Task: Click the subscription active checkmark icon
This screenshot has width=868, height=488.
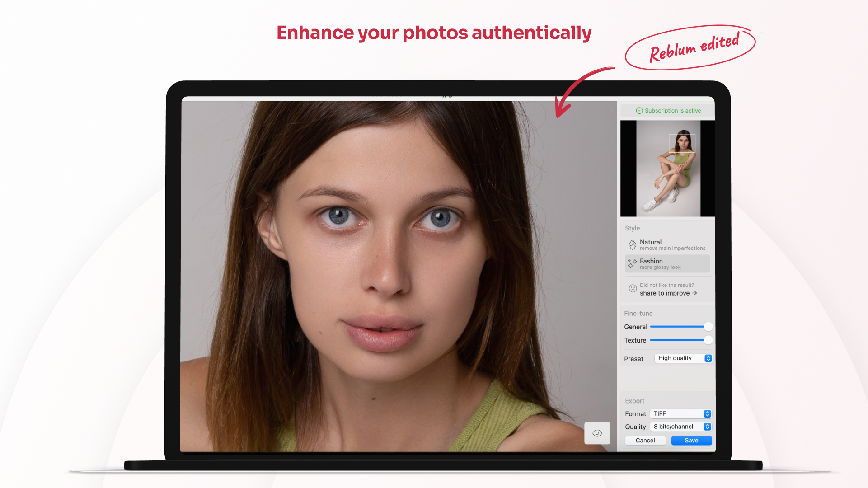Action: [639, 111]
